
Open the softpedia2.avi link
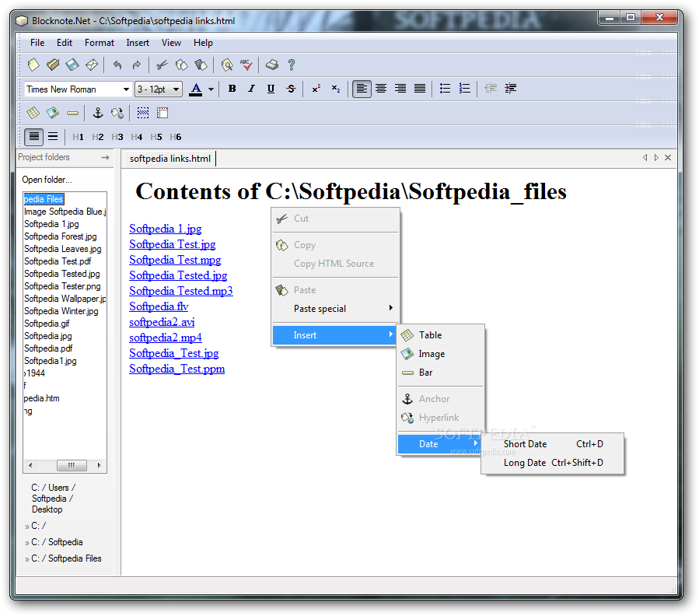point(162,322)
